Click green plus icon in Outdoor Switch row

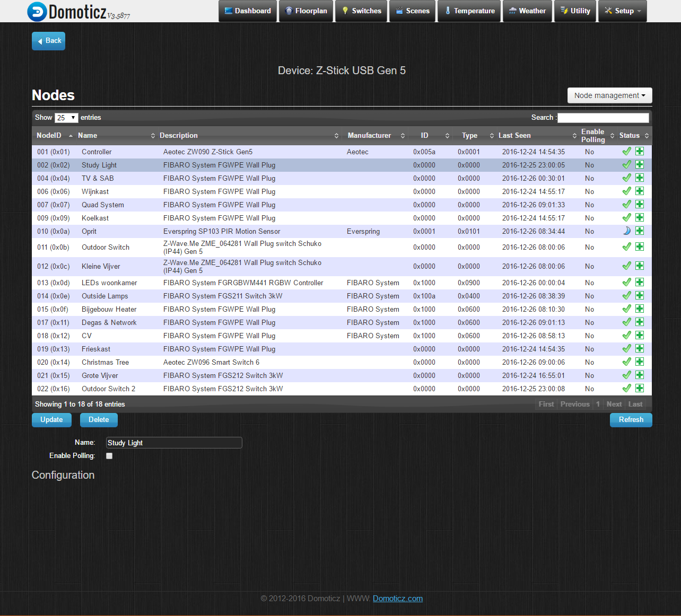(x=640, y=247)
